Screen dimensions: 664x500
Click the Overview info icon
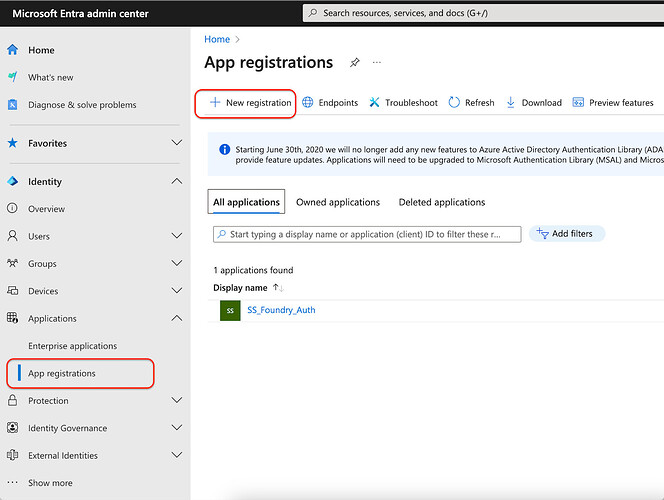tap(13, 208)
